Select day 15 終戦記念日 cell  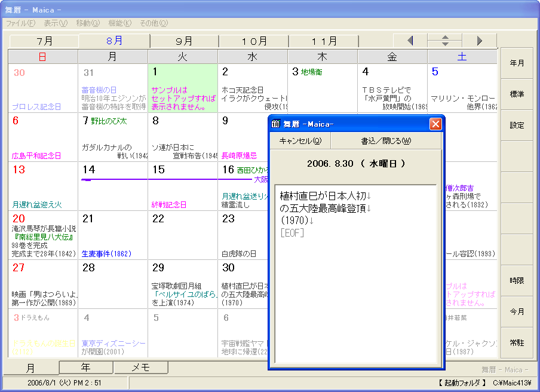(183, 186)
